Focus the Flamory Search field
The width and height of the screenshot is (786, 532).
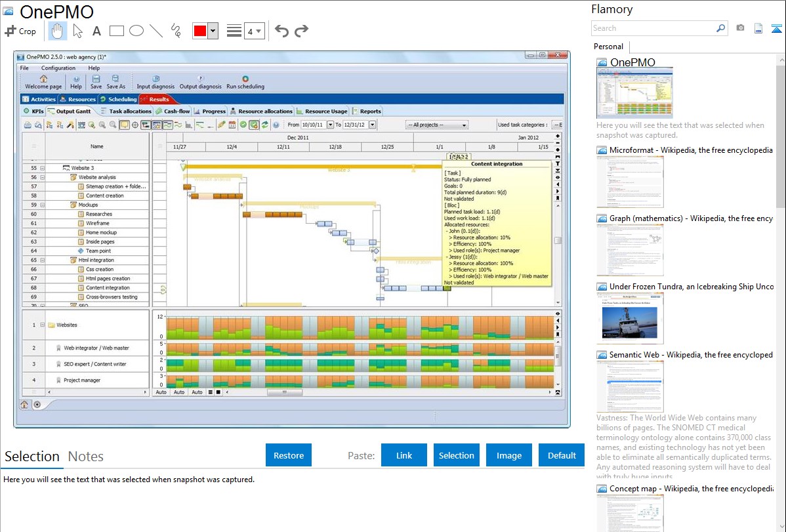[653, 28]
